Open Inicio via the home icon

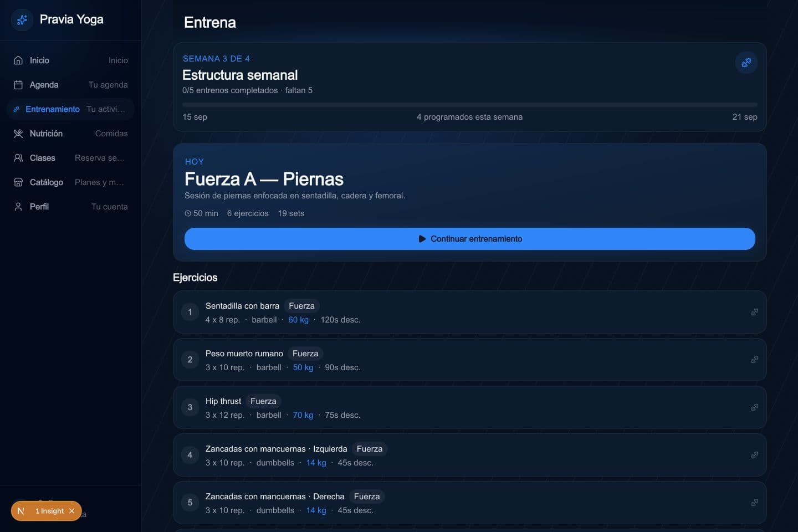pos(18,60)
